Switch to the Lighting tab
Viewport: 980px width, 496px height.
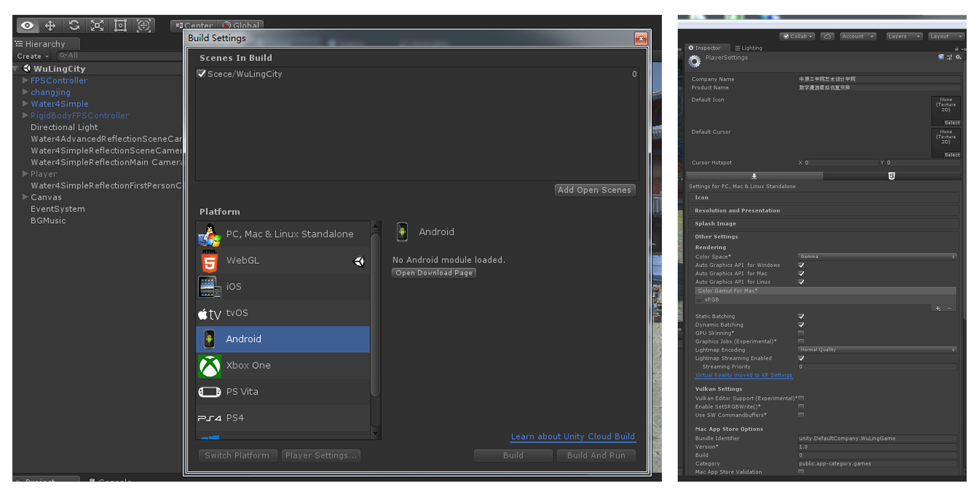point(748,48)
